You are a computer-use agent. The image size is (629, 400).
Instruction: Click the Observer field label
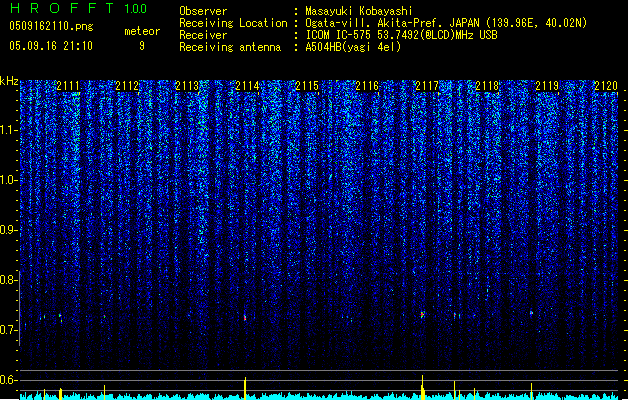coord(203,11)
